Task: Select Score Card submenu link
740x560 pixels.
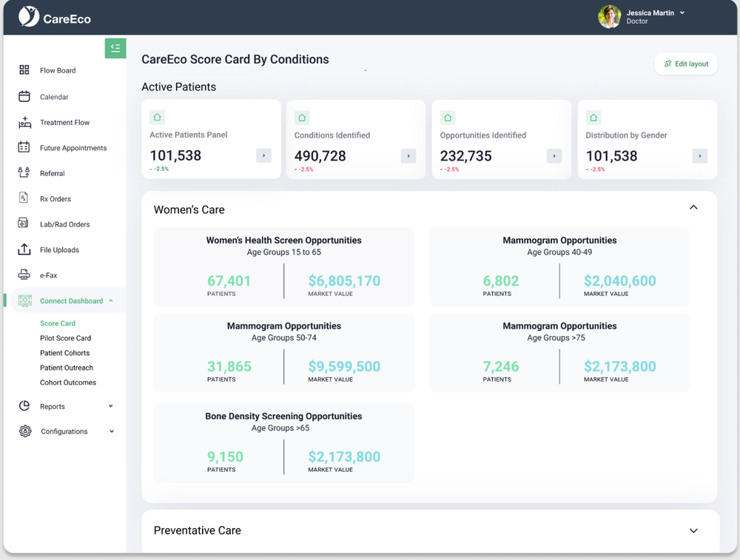Action: coord(58,323)
